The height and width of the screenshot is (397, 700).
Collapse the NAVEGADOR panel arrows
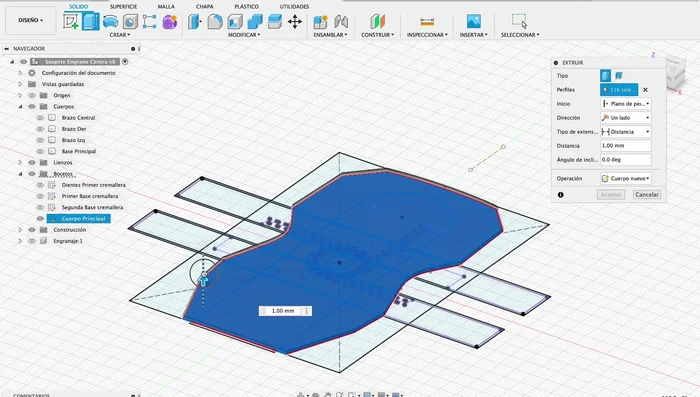point(7,49)
